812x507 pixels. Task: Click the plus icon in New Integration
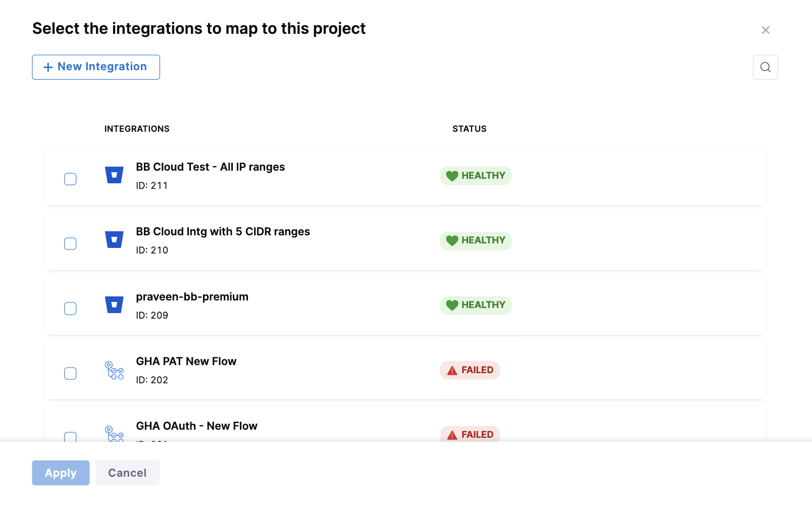pos(48,67)
